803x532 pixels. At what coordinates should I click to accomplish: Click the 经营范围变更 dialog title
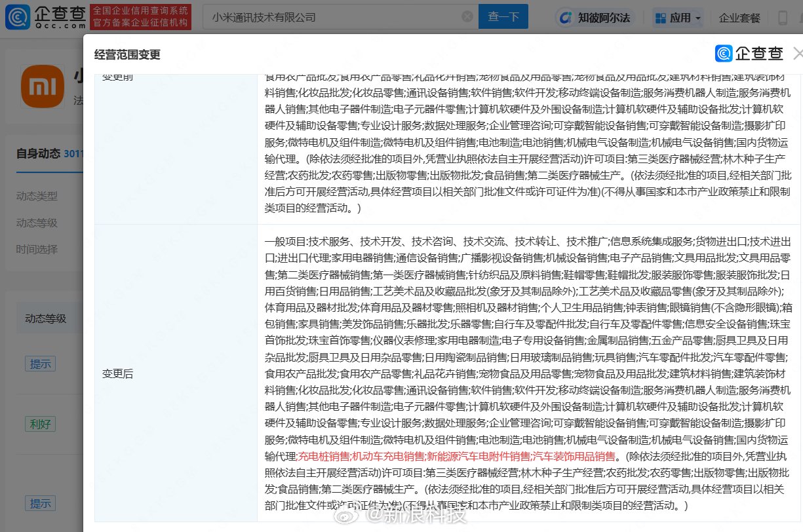[x=127, y=54]
